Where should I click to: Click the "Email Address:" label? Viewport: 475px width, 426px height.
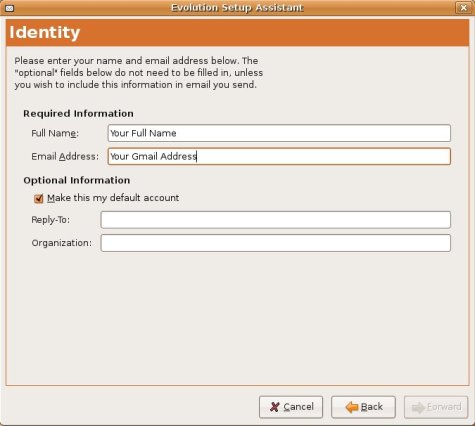coord(65,157)
